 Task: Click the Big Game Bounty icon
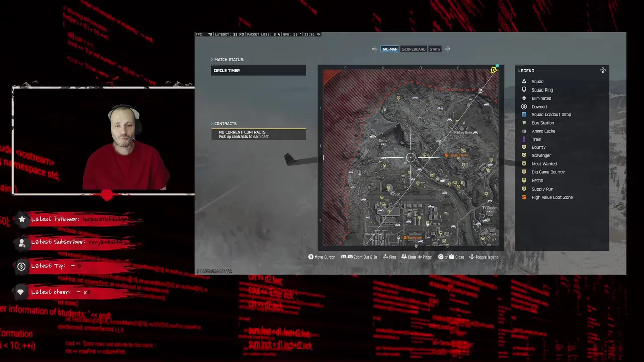pos(524,172)
